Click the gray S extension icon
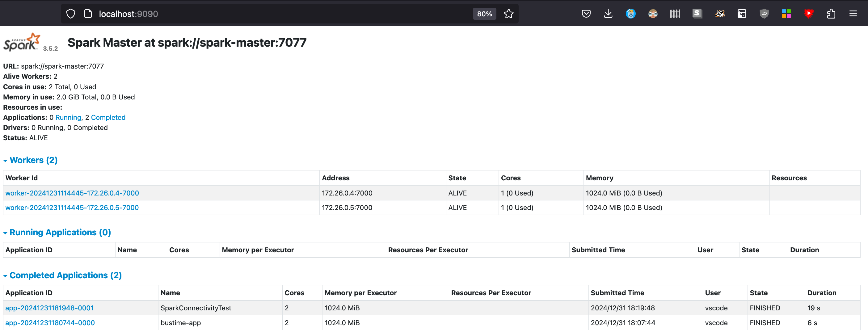This screenshot has height=336, width=868. click(697, 14)
